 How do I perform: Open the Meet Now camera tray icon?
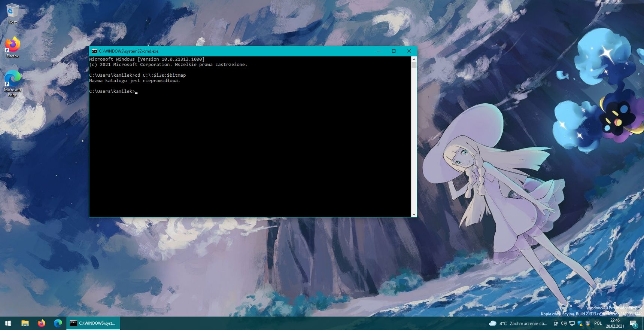[x=556, y=323]
